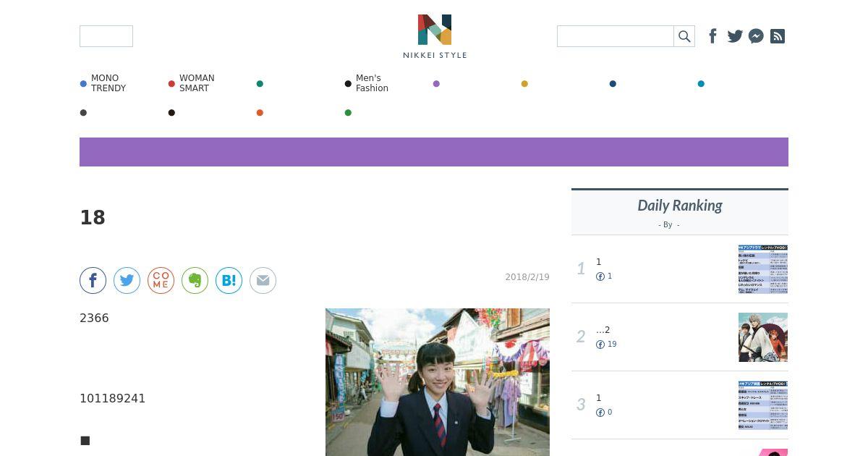The width and height of the screenshot is (868, 456).
Task: Share article via round Twitter button
Action: (127, 280)
